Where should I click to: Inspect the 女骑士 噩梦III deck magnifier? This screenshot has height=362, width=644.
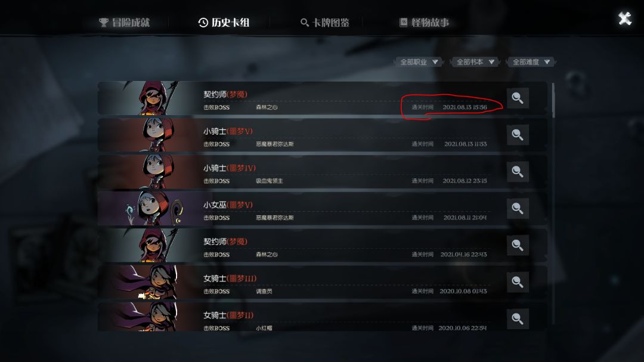(x=518, y=282)
